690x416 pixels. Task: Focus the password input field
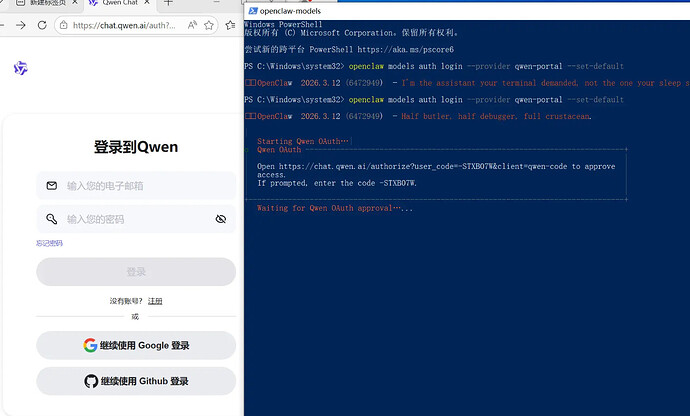click(136, 219)
